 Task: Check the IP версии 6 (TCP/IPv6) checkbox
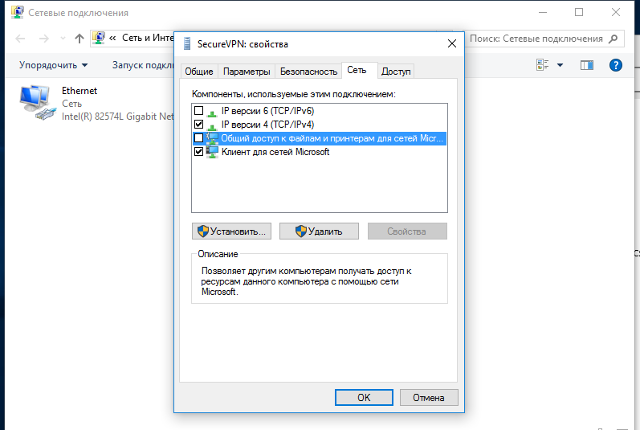coord(198,111)
